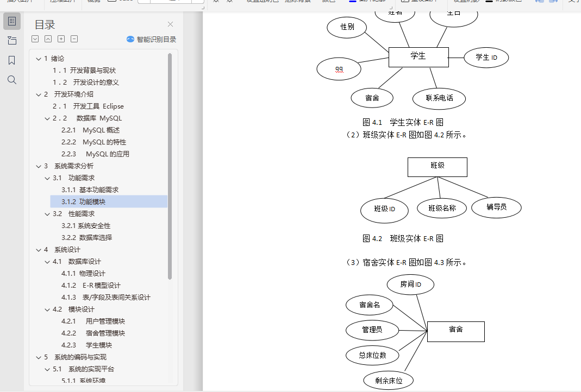Collapse the '4.1 数据库设计' chevron

pyautogui.click(x=47, y=262)
